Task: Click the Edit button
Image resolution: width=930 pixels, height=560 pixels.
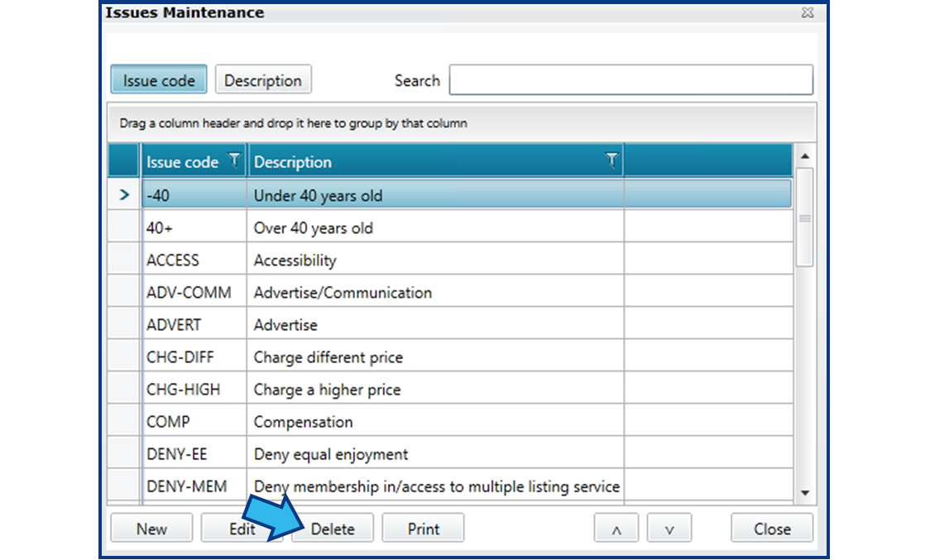Action: [242, 528]
